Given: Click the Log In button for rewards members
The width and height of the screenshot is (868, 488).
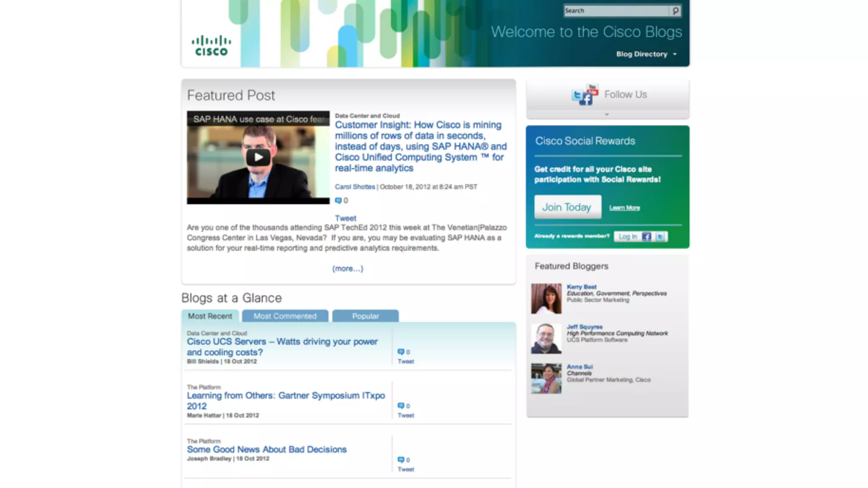Looking at the screenshot, I should pyautogui.click(x=627, y=237).
